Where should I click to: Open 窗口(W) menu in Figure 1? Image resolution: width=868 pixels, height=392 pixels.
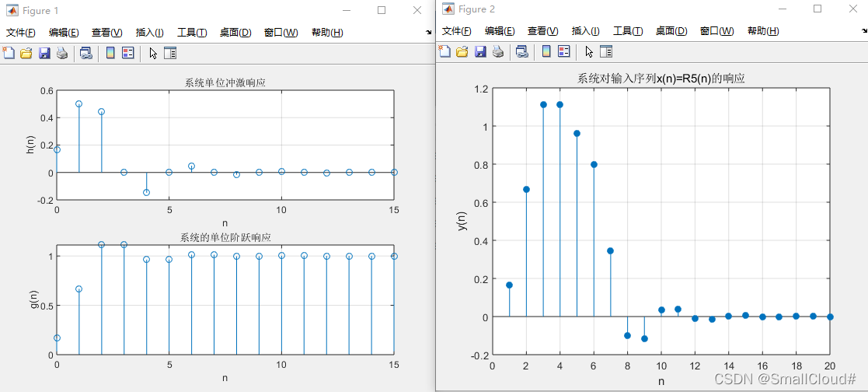(x=281, y=33)
